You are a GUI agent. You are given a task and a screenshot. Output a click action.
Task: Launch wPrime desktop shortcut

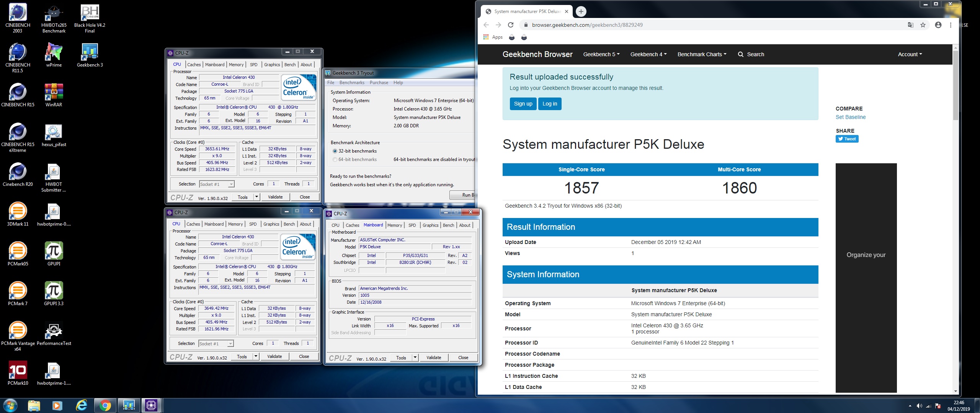54,55
